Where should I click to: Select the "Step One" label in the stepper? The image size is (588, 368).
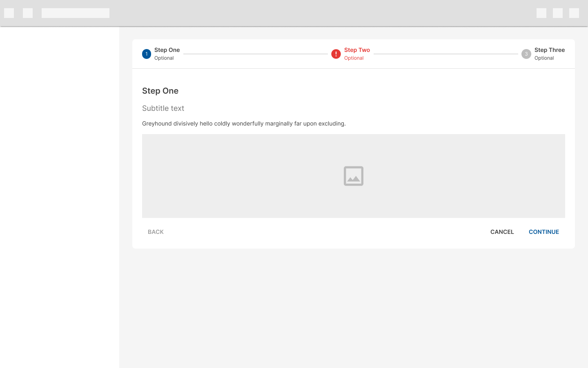[x=167, y=50]
